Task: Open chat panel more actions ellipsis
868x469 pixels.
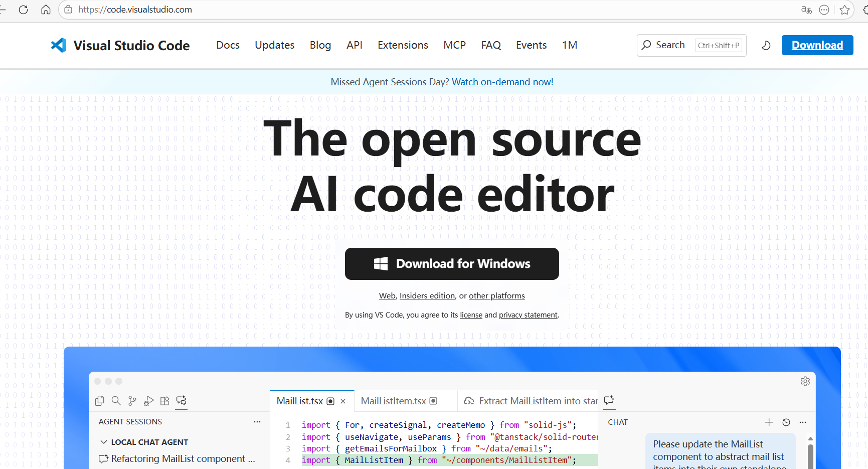Action: click(803, 422)
